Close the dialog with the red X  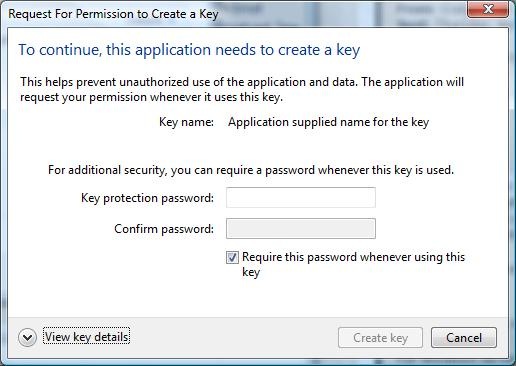(488, 9)
